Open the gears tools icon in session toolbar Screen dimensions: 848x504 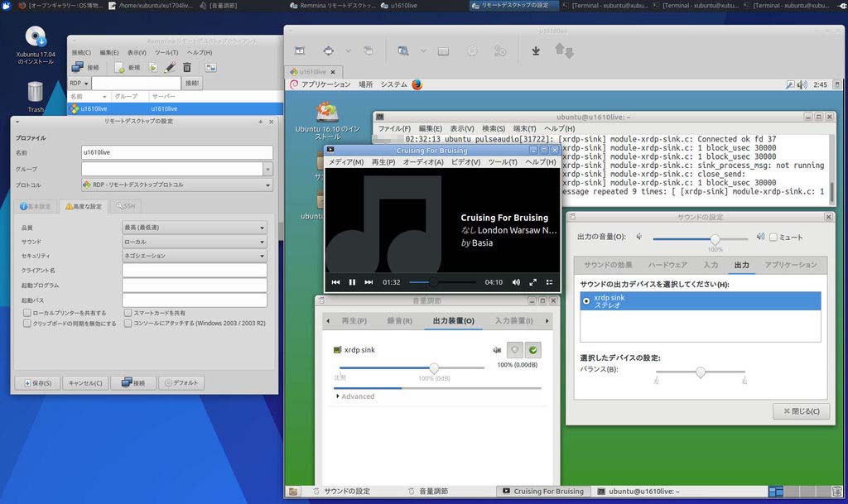click(500, 50)
